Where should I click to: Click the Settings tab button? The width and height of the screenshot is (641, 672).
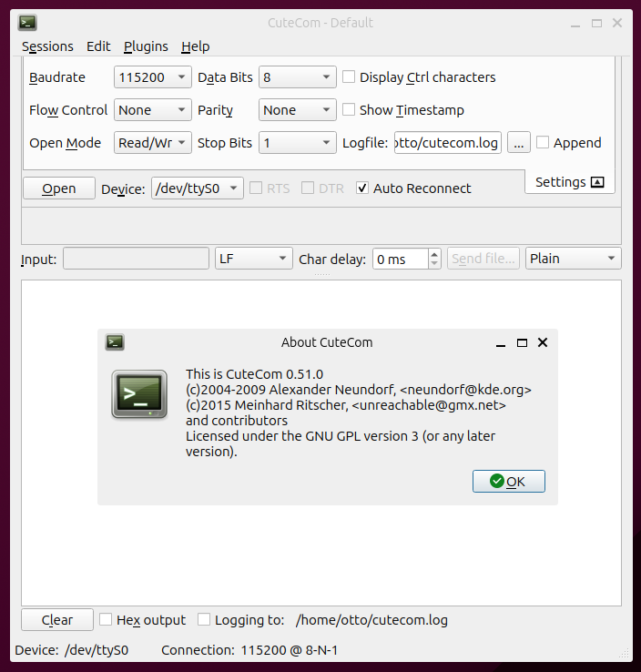pos(569,182)
